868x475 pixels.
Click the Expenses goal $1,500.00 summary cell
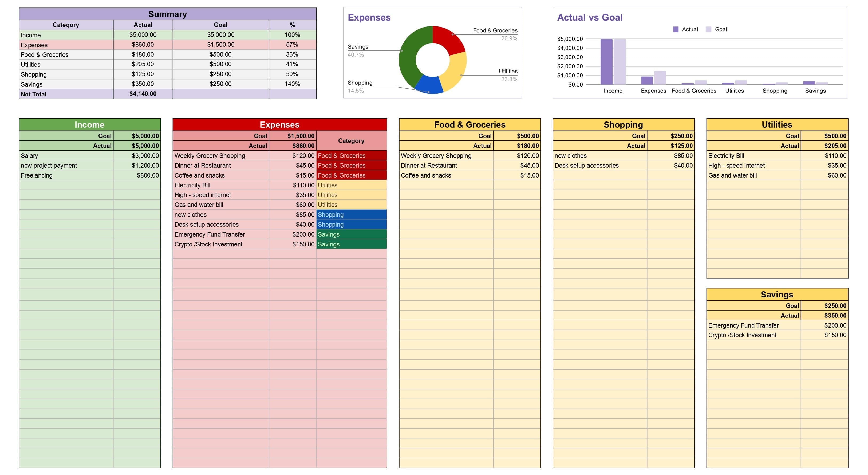point(221,45)
